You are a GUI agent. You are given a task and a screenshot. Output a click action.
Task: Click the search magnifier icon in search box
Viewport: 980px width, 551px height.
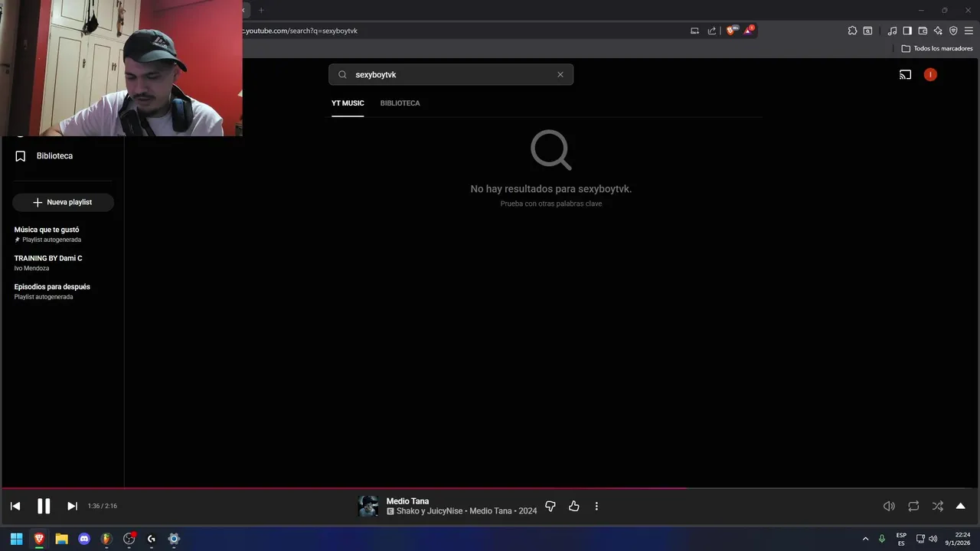coord(342,74)
